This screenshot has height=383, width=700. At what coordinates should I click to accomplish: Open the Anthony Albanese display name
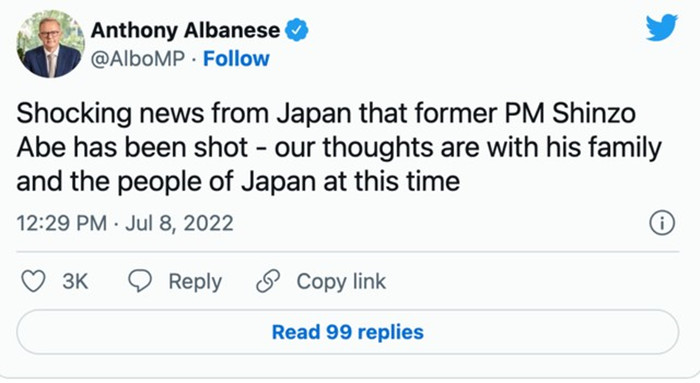(185, 30)
